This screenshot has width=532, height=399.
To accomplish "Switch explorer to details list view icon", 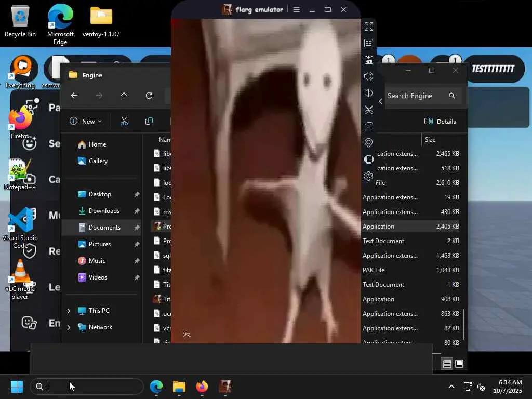I will (x=447, y=364).
